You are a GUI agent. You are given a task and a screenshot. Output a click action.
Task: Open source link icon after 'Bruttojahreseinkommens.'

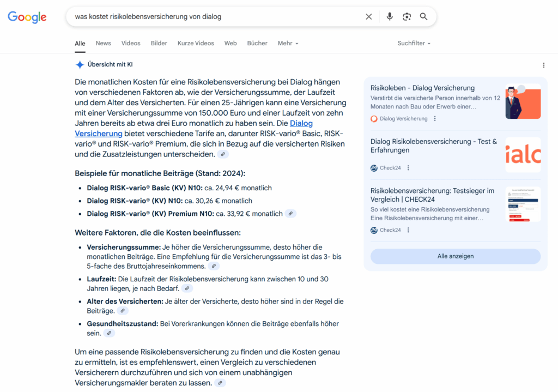[214, 266]
